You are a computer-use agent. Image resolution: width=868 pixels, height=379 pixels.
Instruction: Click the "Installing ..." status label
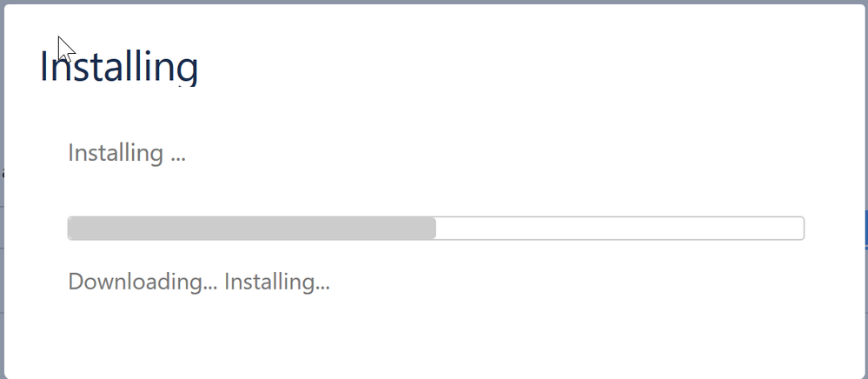(127, 152)
